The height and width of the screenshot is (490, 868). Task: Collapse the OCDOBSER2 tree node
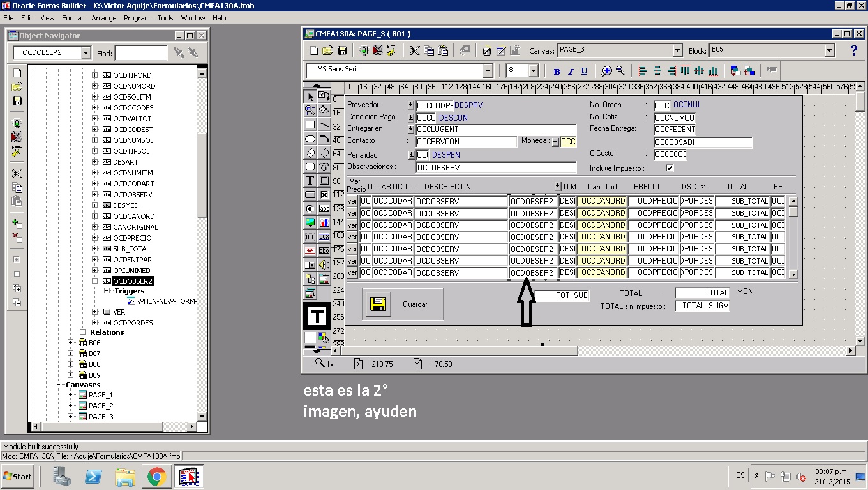click(x=94, y=281)
